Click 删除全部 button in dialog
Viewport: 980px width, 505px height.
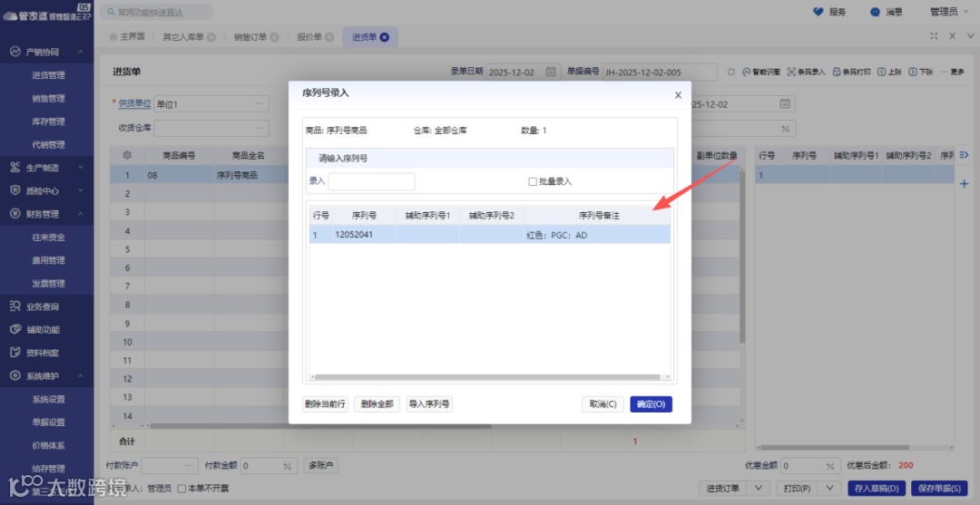tap(377, 403)
